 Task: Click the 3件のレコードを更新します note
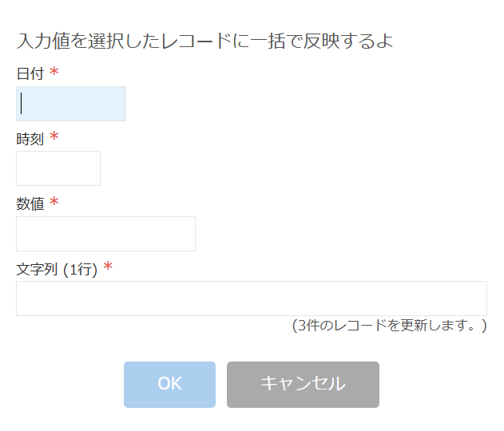pos(389,325)
